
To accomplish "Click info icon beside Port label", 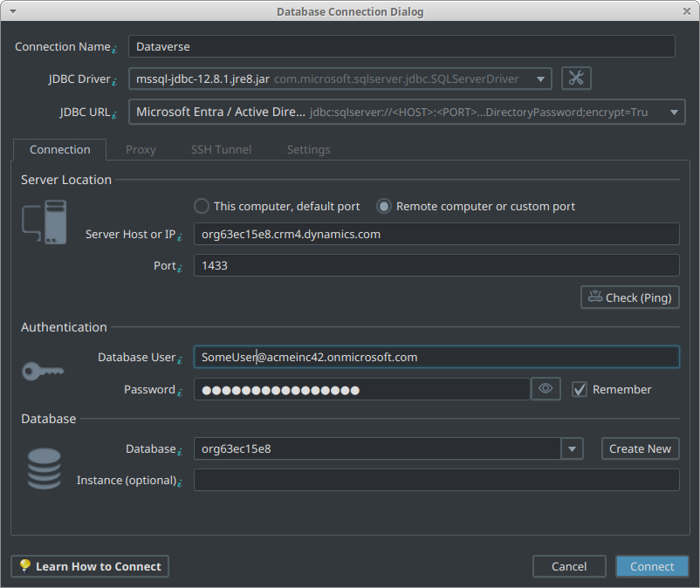I will pyautogui.click(x=180, y=269).
